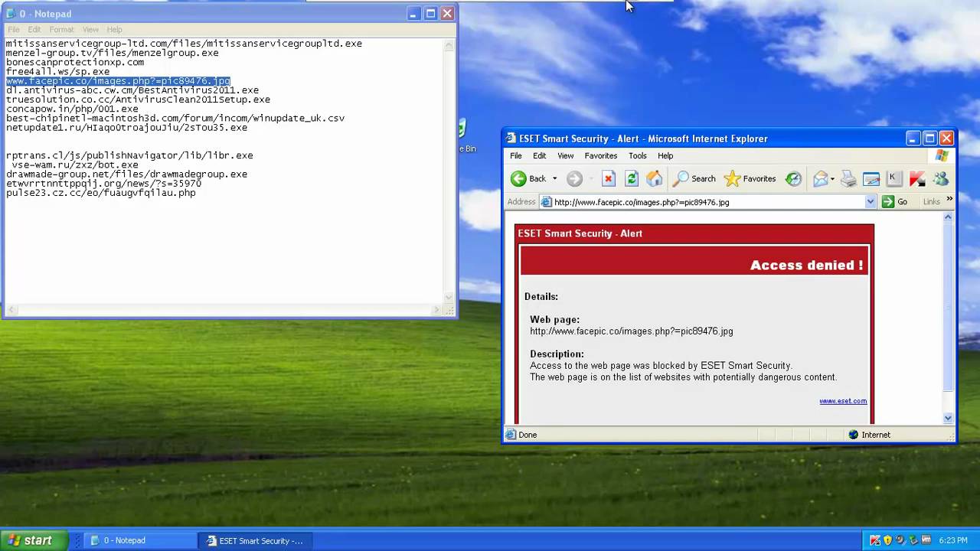980x551 pixels.
Task: Click the Notepad vertical scrollbar up arrow
Action: [449, 46]
